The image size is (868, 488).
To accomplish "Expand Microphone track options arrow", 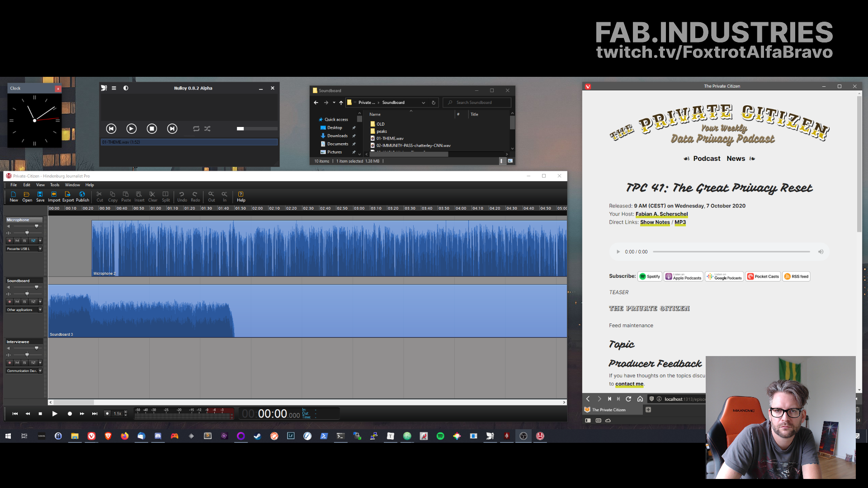I will click(40, 241).
